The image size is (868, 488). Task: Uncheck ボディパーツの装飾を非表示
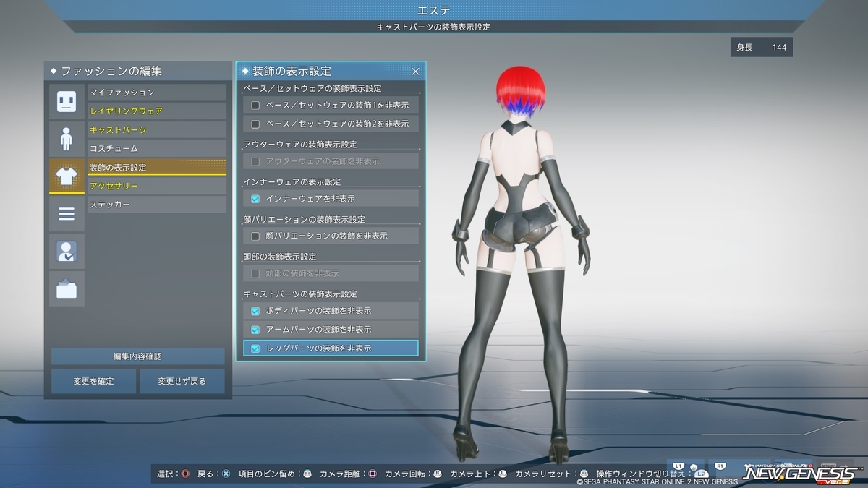(x=255, y=311)
